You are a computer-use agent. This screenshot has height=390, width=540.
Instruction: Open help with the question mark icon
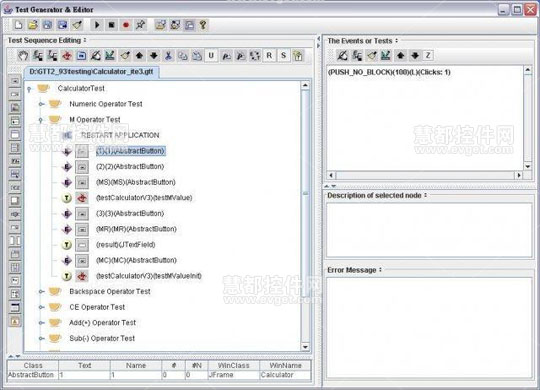coord(203,25)
